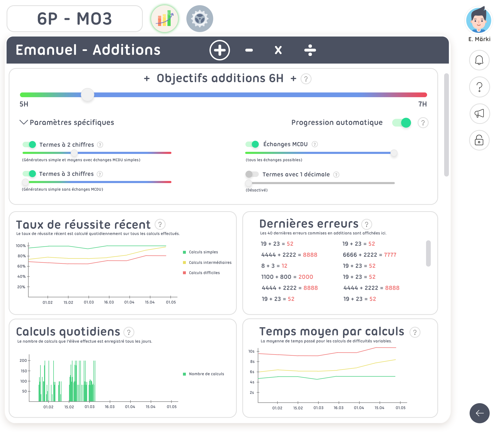Screen dimensions: 504x436
Task: Click the back arrow button
Action: pos(479,413)
